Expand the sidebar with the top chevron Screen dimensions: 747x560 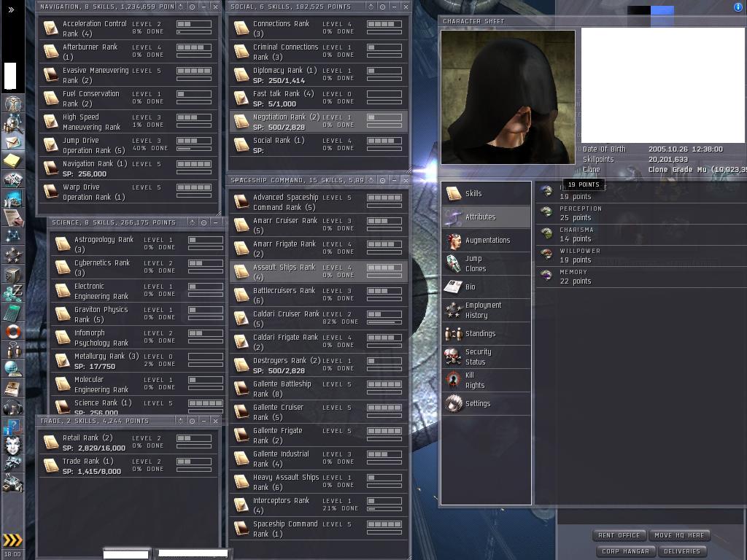11,9
